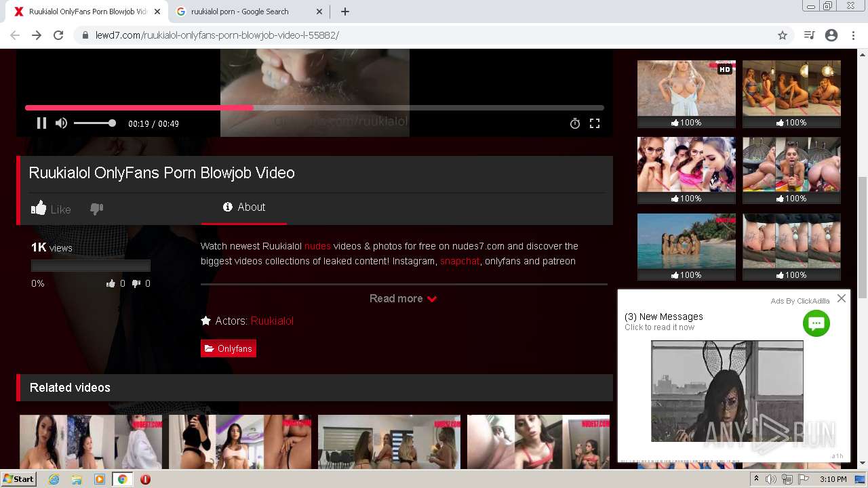Open the browser media controls icon
This screenshot has height=488, width=868.
pyautogui.click(x=809, y=35)
